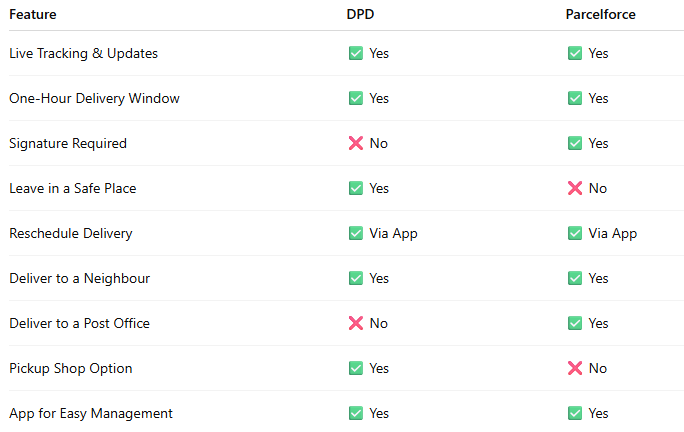Click DPD check for Deliver to a Neighbour

tap(355, 278)
